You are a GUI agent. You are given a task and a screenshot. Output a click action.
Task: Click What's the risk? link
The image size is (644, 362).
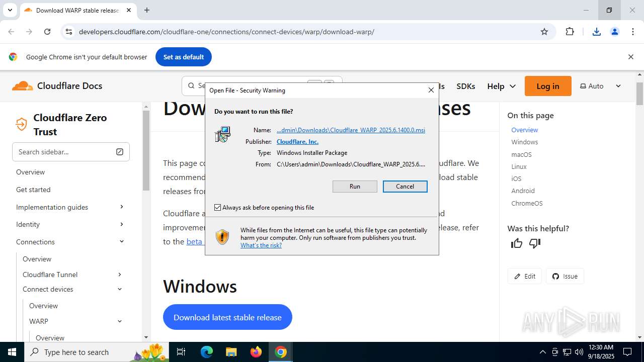coord(261,245)
